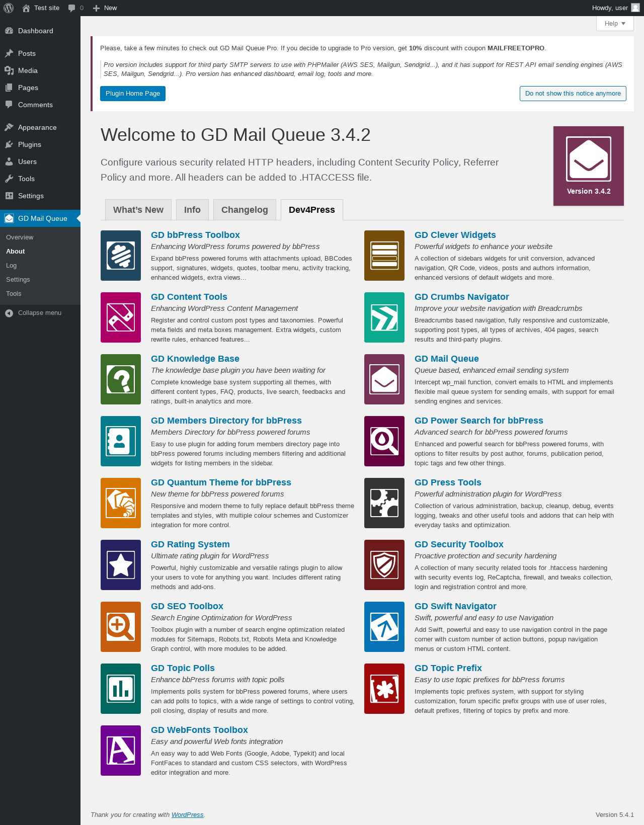Open the GD Press Tools title link
The height and width of the screenshot is (825, 644).
pos(448,482)
